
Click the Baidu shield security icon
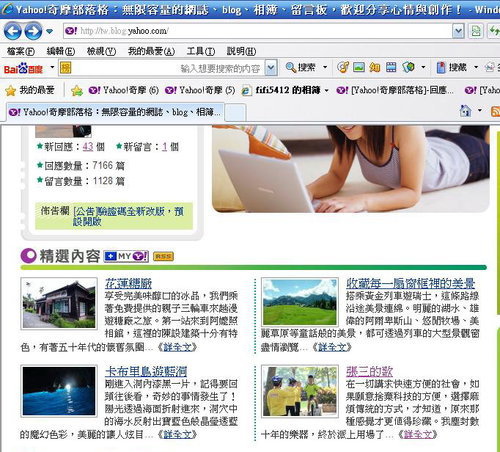tap(408, 67)
